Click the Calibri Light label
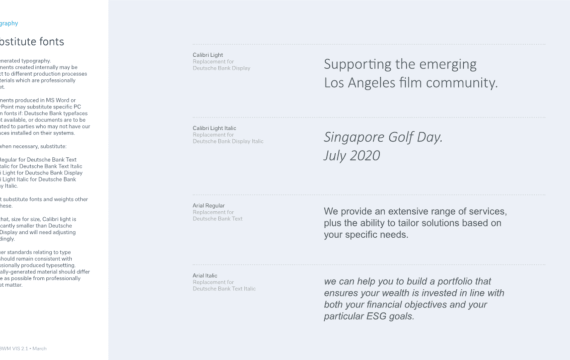The height and width of the screenshot is (360, 570). 208,55
